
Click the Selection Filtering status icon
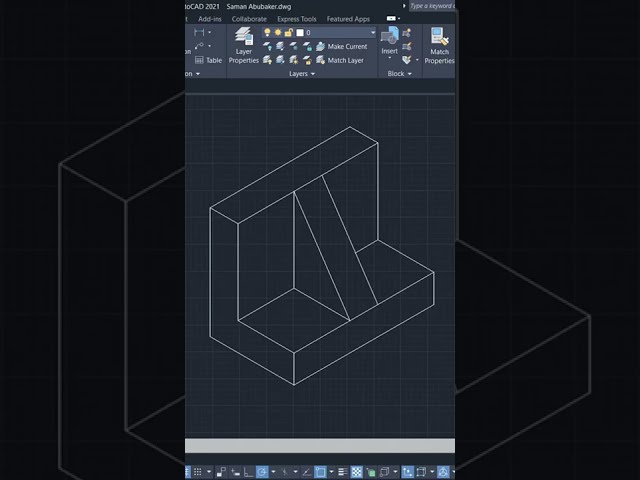[421, 472]
